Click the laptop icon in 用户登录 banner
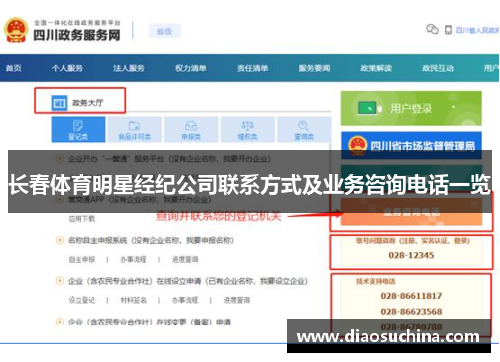This screenshot has height=362, width=500. pyautogui.click(x=369, y=108)
